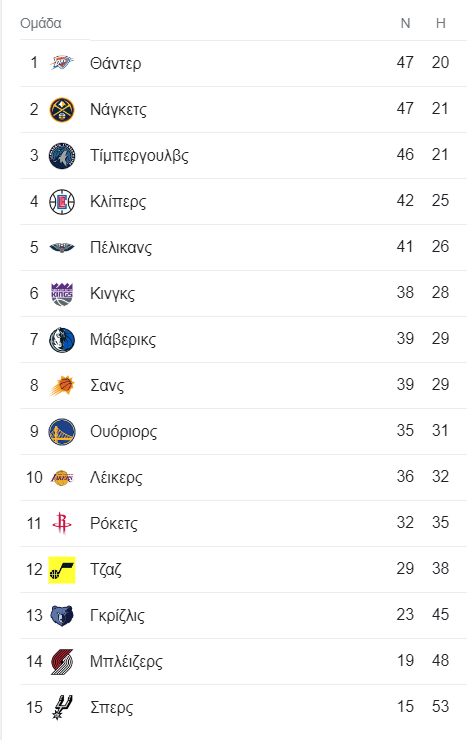The width and height of the screenshot is (467, 740).
Task: Click the H losses column header
Action: click(x=441, y=23)
